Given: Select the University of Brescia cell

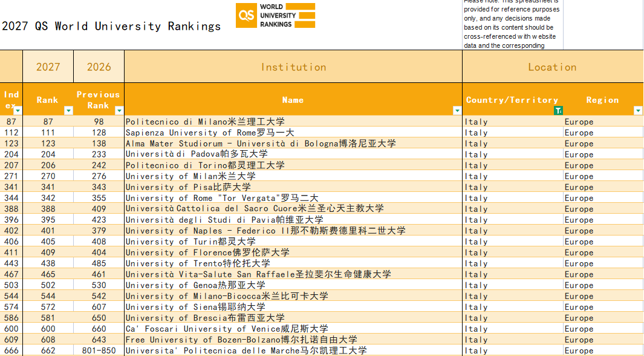Looking at the screenshot, I should (293, 318).
